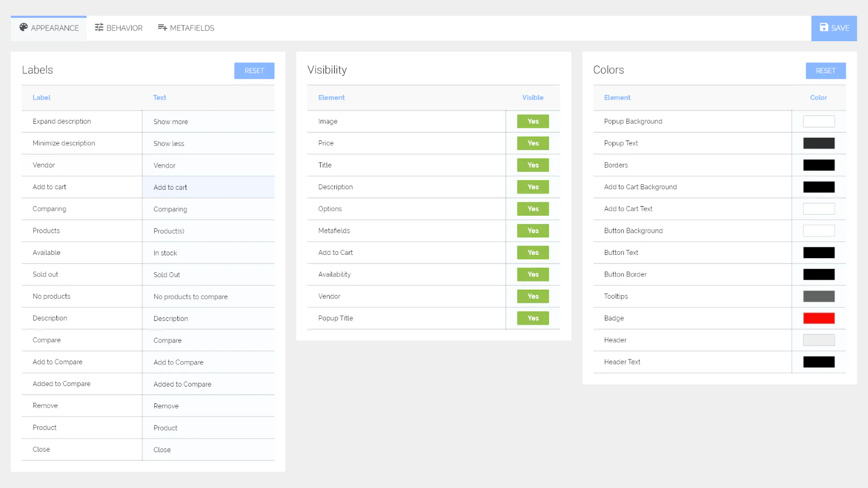
Task: Edit the Compare label text field
Action: pos(208,340)
